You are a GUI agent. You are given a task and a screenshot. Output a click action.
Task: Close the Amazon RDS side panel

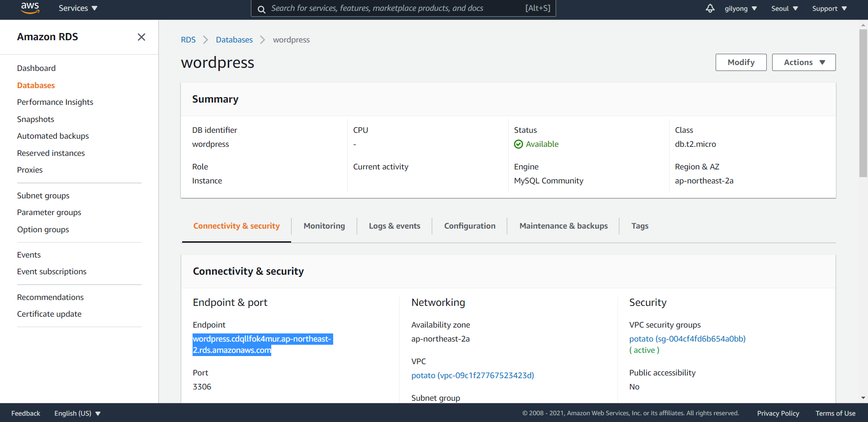(142, 37)
